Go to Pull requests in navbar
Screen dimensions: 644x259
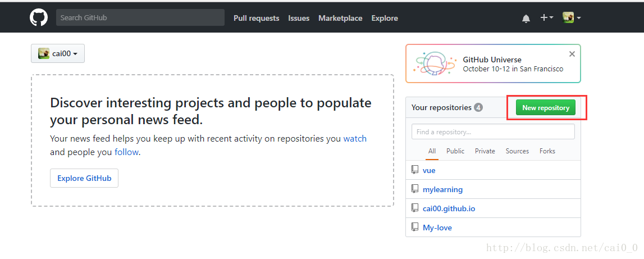tap(256, 18)
